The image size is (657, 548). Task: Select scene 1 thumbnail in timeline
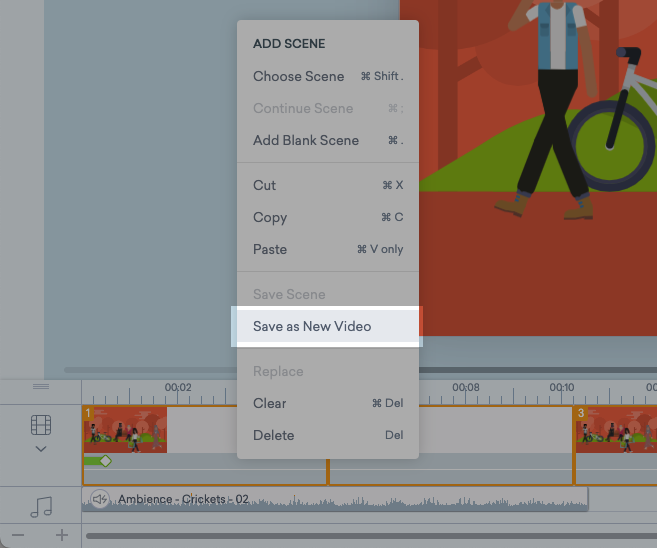125,430
